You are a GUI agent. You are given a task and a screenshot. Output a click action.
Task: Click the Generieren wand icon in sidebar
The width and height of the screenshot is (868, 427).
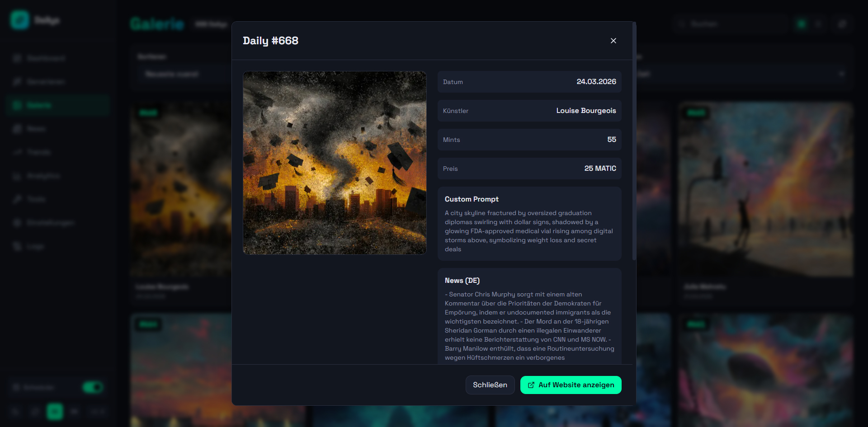tap(17, 82)
